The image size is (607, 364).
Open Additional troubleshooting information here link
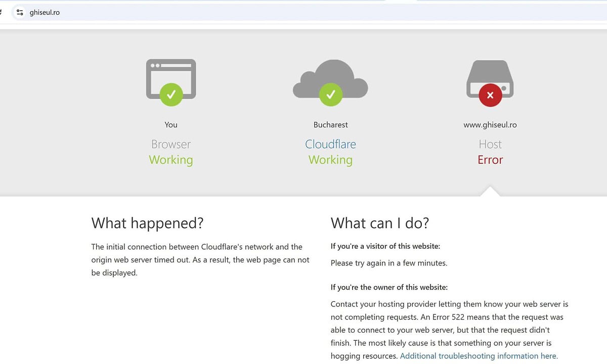click(479, 356)
